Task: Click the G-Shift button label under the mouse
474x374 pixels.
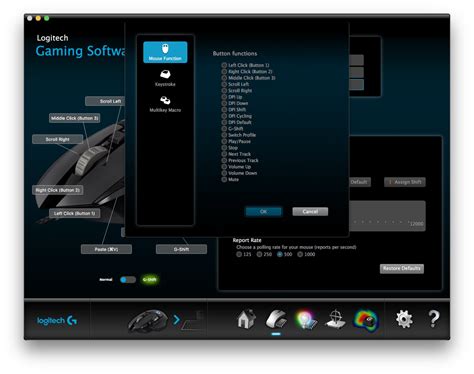Action: click(x=181, y=249)
